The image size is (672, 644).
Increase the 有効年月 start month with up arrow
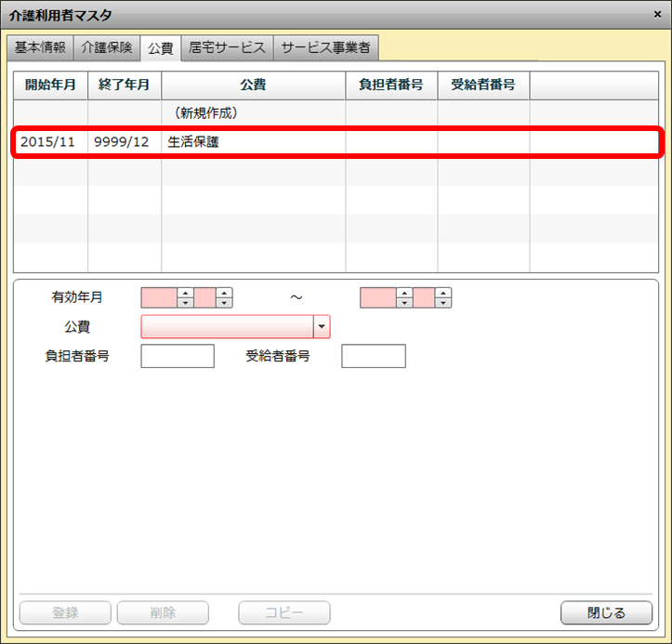pos(224,293)
